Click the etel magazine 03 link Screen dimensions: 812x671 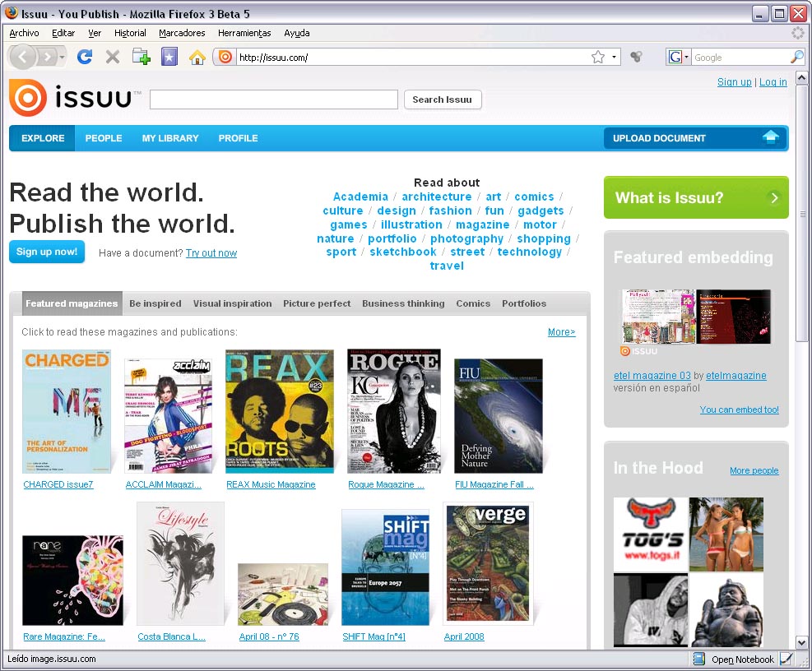[x=652, y=375]
